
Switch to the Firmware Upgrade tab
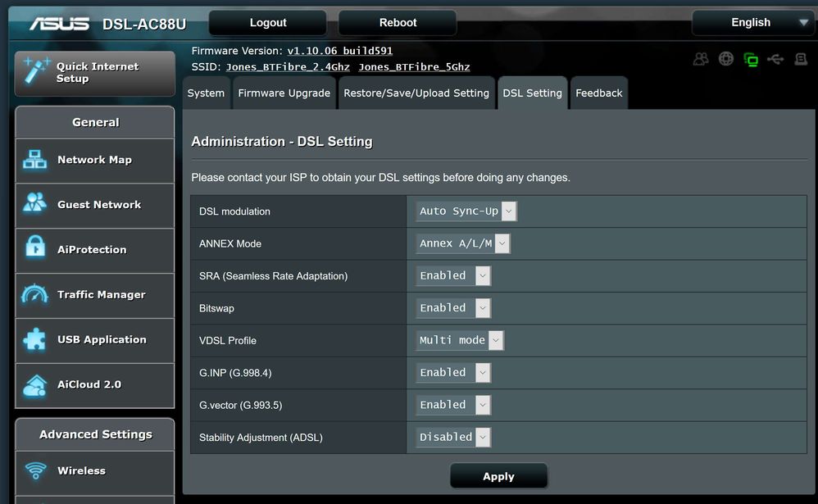tap(284, 93)
